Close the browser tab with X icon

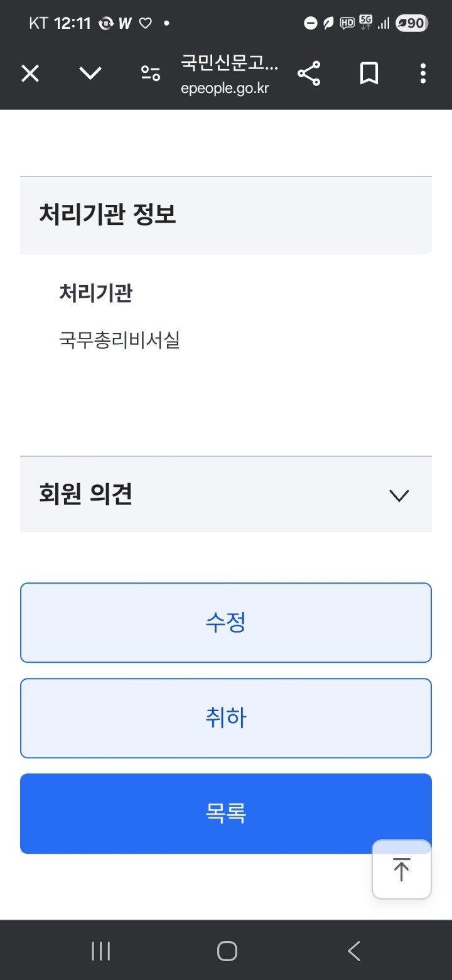[30, 74]
